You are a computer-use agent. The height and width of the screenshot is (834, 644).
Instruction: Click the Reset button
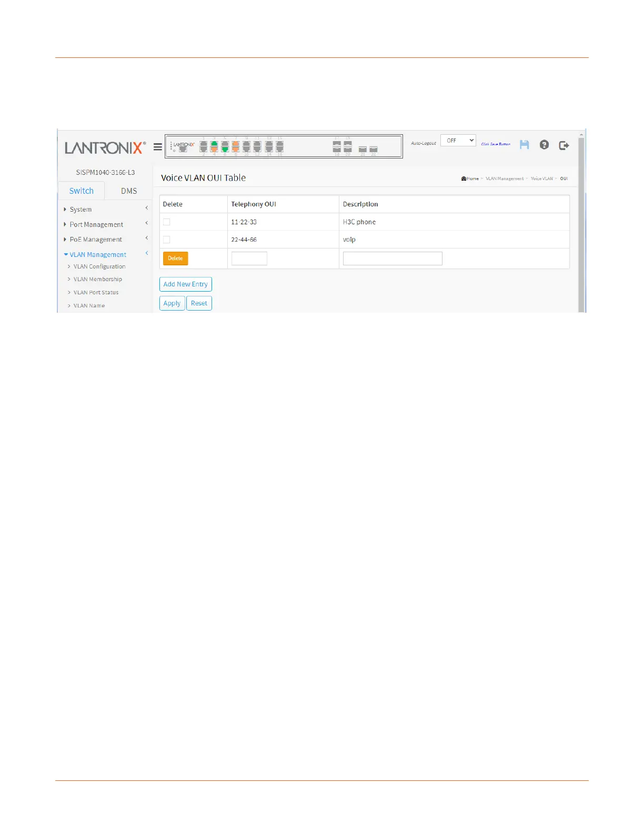199,303
